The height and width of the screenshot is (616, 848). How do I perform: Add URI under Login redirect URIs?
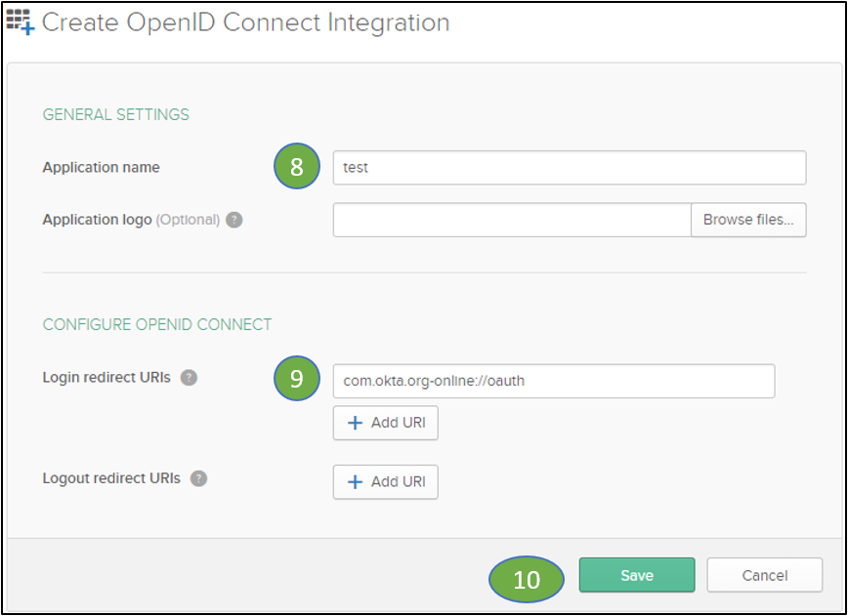tap(386, 423)
